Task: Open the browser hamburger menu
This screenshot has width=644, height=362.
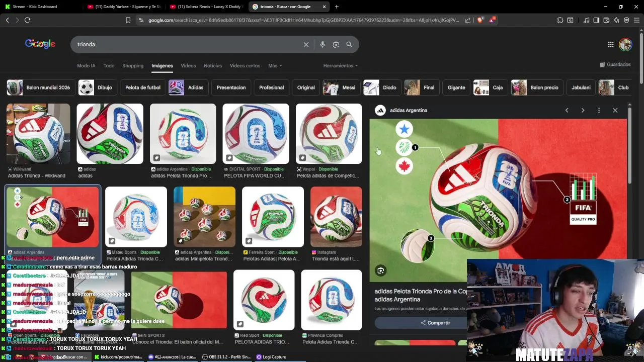Action: pos(636,20)
